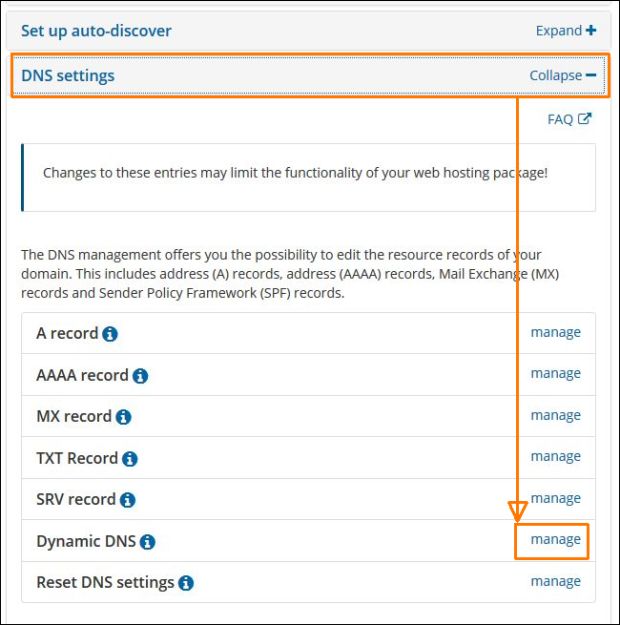Click the DNS settings header title
This screenshot has height=625, width=620.
(68, 75)
